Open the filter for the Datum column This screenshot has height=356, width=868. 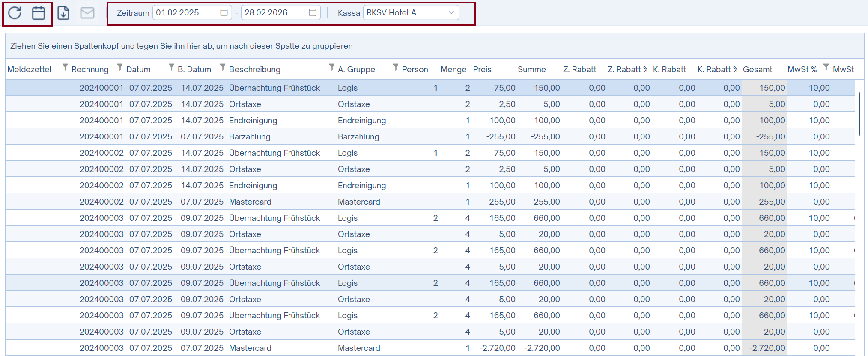(x=171, y=67)
